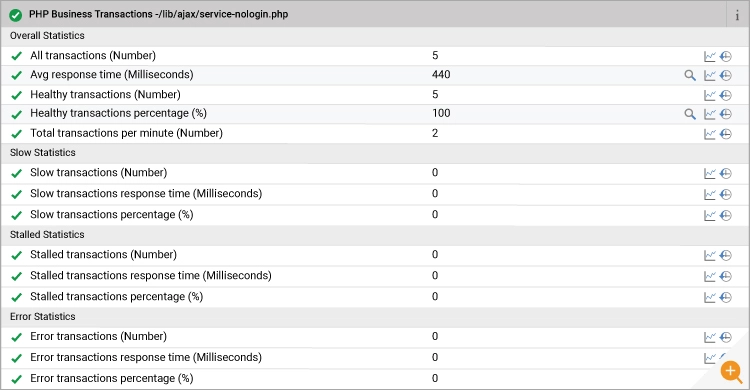Select Error transactions (Number) label
This screenshot has width=750, height=390.
coord(98,336)
